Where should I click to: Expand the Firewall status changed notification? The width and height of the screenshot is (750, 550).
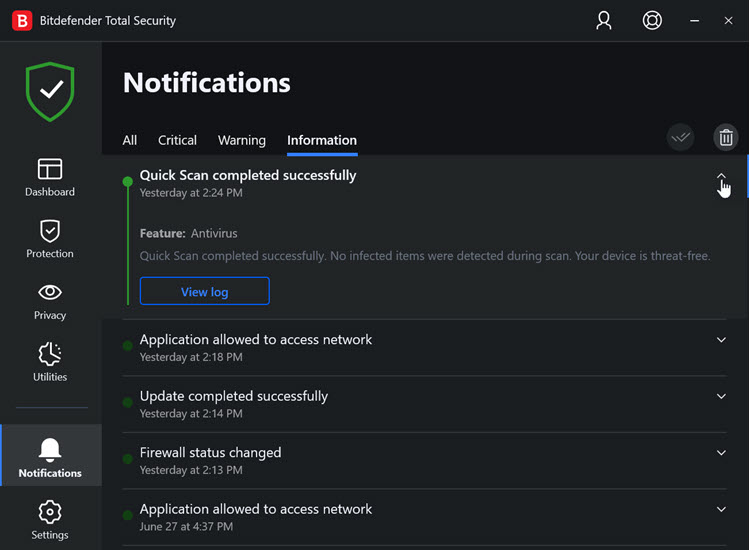point(721,453)
